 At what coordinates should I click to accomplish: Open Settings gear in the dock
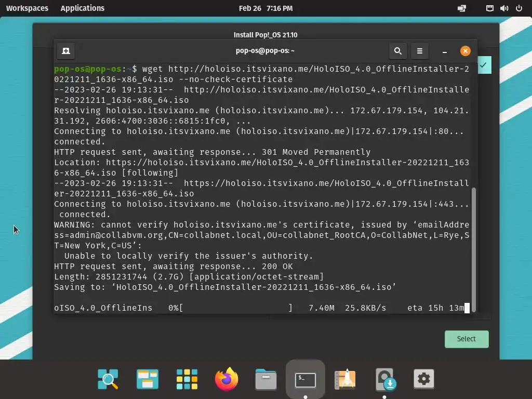[424, 379]
